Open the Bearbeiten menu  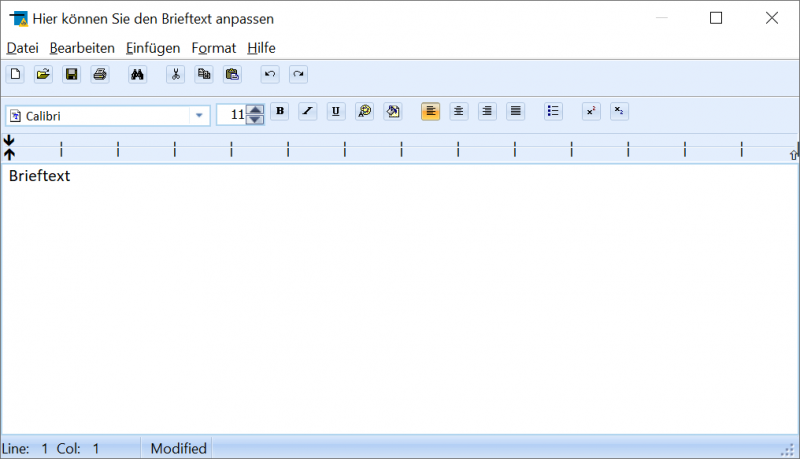[82, 48]
